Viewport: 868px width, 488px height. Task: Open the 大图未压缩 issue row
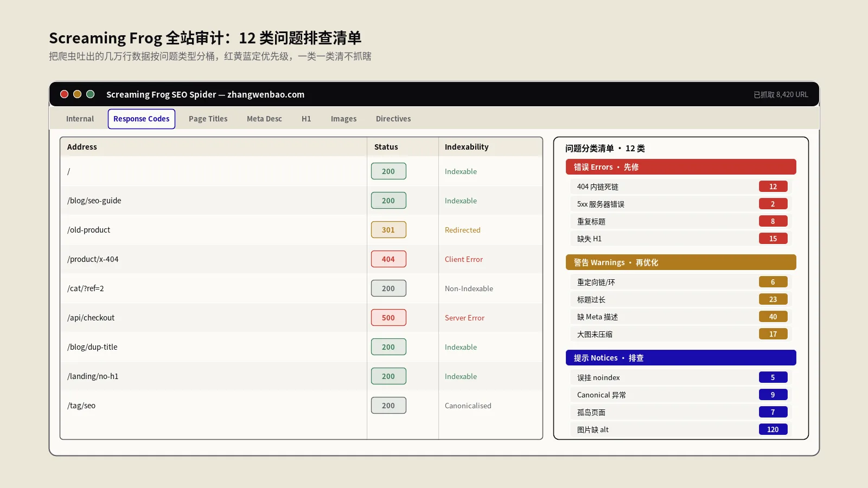(x=681, y=334)
